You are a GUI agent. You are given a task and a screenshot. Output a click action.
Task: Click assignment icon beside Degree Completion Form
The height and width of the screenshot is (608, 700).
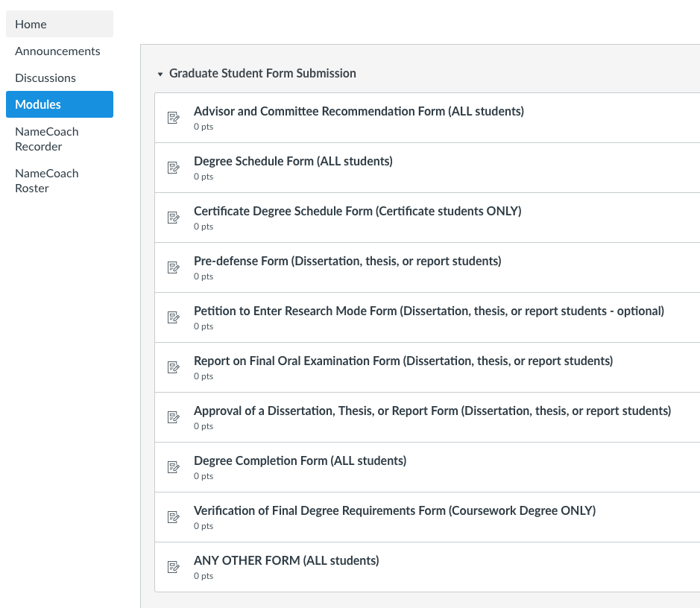[173, 467]
